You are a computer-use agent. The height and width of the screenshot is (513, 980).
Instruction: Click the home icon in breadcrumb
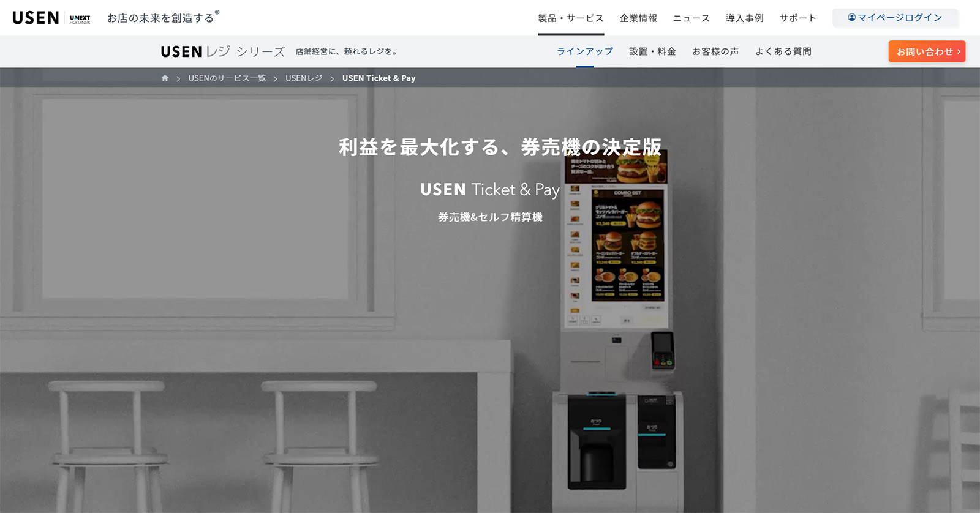coord(165,78)
